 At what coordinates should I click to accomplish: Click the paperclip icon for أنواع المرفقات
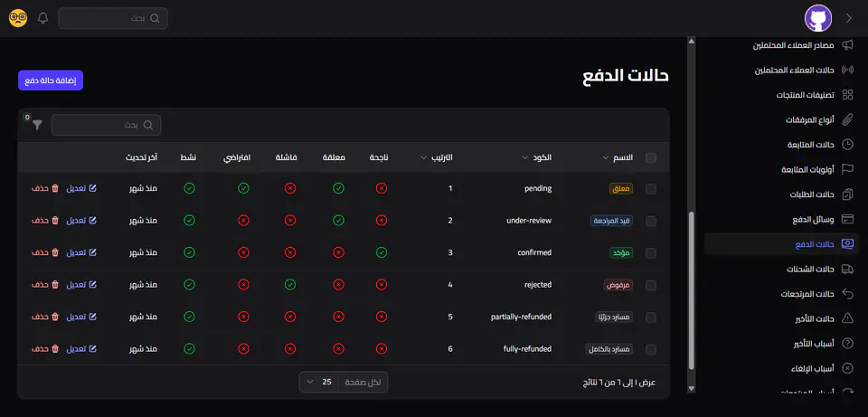point(847,119)
